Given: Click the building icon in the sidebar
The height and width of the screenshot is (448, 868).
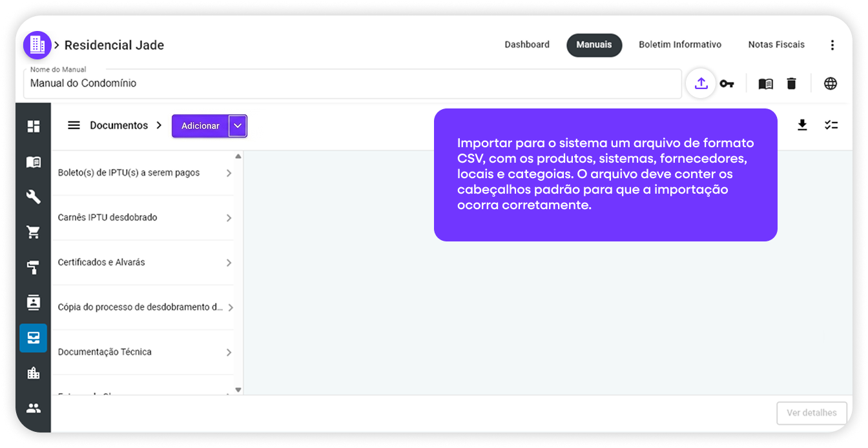Looking at the screenshot, I should click(33, 372).
